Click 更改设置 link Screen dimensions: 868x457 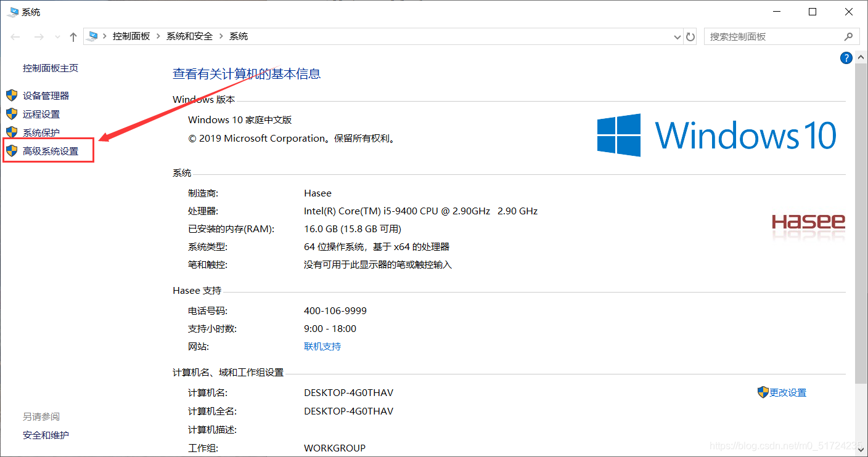click(x=788, y=392)
